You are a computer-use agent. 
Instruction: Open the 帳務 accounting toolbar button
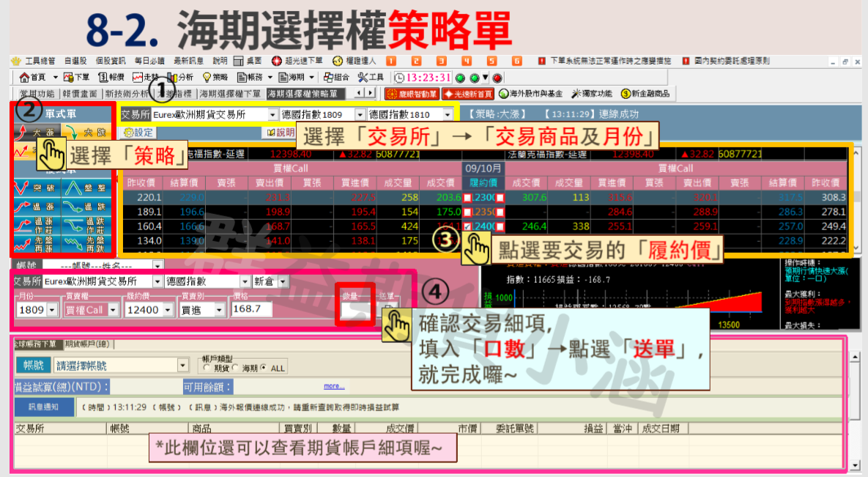(251, 78)
